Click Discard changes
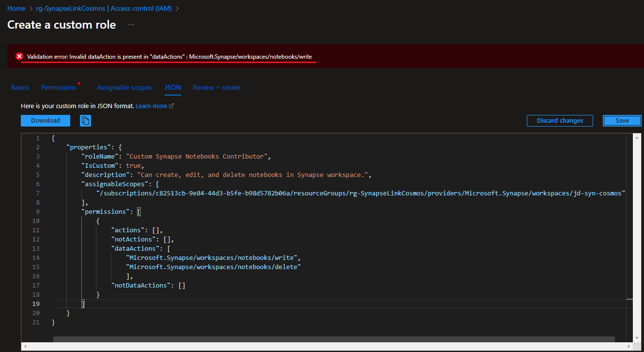The width and height of the screenshot is (644, 352). point(560,120)
